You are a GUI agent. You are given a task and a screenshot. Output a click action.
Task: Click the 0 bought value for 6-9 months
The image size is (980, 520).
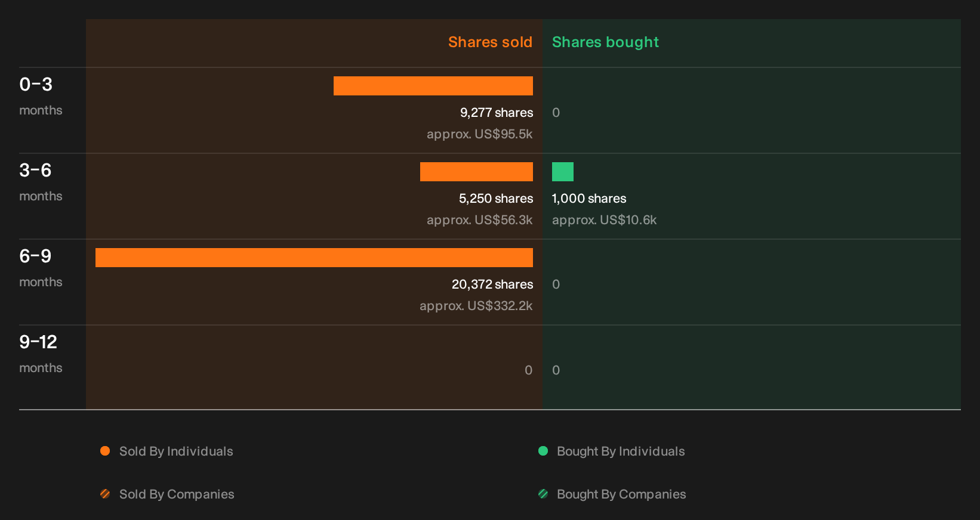click(556, 284)
